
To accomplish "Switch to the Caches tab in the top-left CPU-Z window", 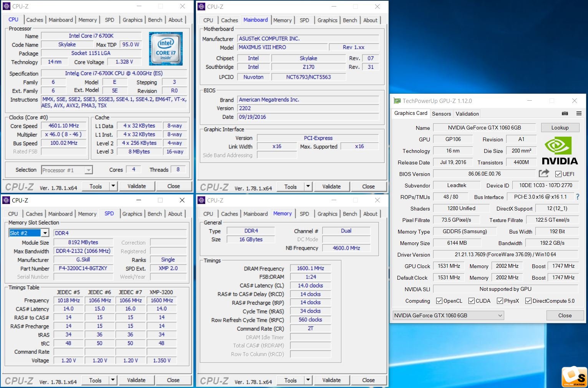I will (35, 20).
